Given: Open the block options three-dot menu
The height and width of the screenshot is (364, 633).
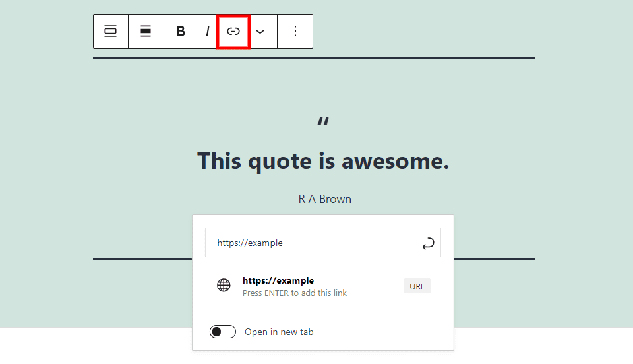Looking at the screenshot, I should coord(295,31).
